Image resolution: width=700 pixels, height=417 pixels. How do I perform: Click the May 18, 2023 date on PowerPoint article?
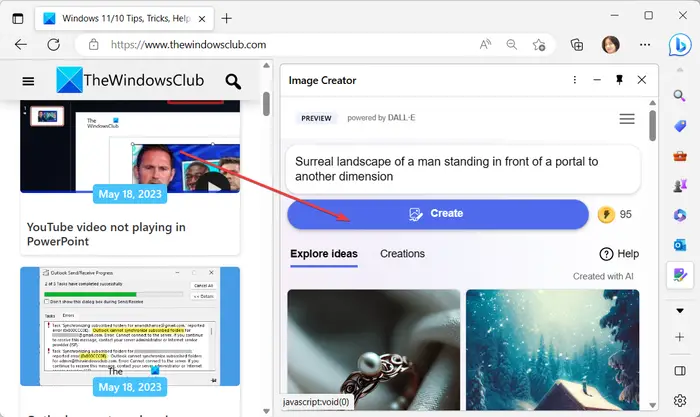[130, 194]
